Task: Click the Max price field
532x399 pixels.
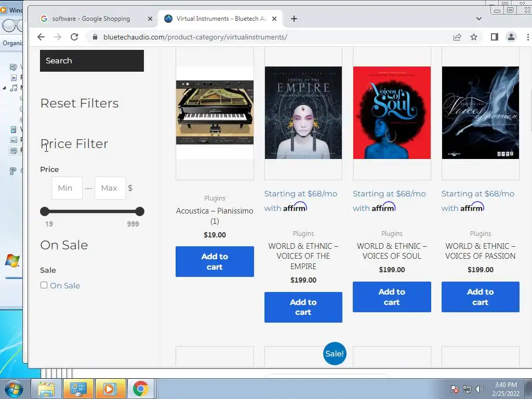Action: pyautogui.click(x=110, y=188)
